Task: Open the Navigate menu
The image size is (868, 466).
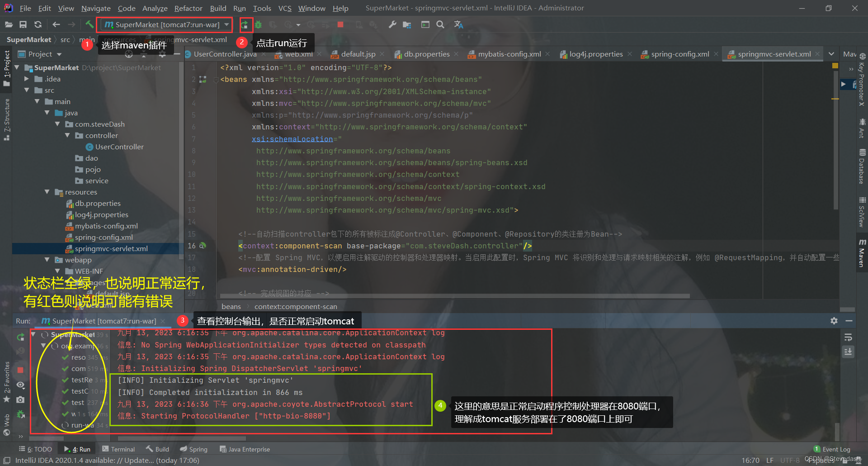Action: [96, 8]
